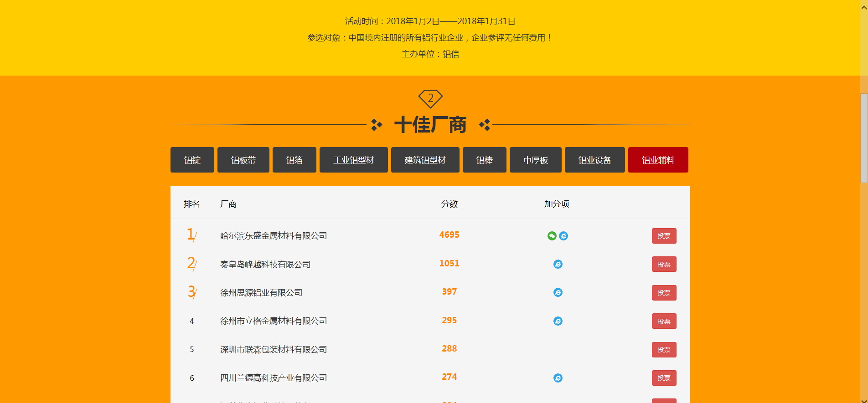The width and height of the screenshot is (868, 403).
Task: Click the browser bonus icon for 四川兰德高科技产业
Action: click(558, 378)
